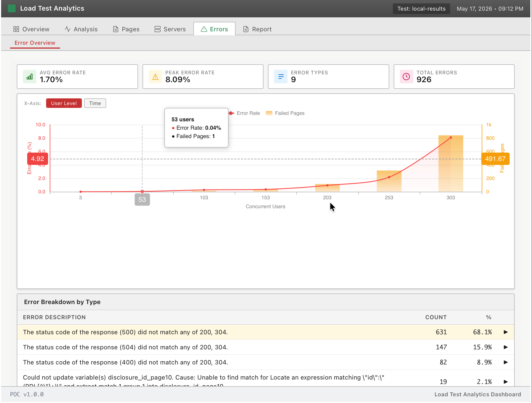The image size is (532, 403).
Task: Toggle the Error Rate legend series
Action: (x=244, y=113)
